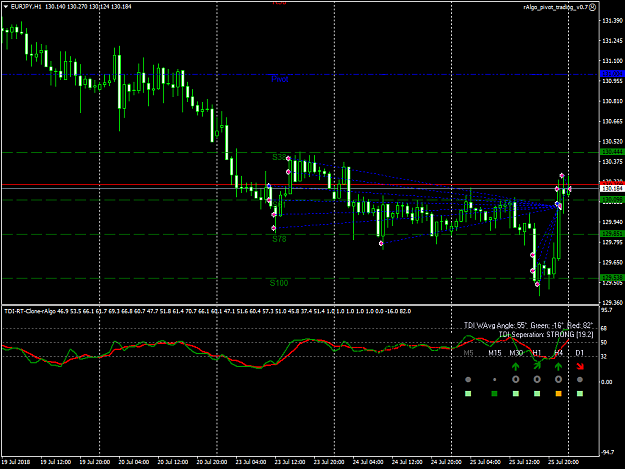The width and height of the screenshot is (625, 469).
Task: Click the 131.245 price axis label
Action: [x=612, y=41]
